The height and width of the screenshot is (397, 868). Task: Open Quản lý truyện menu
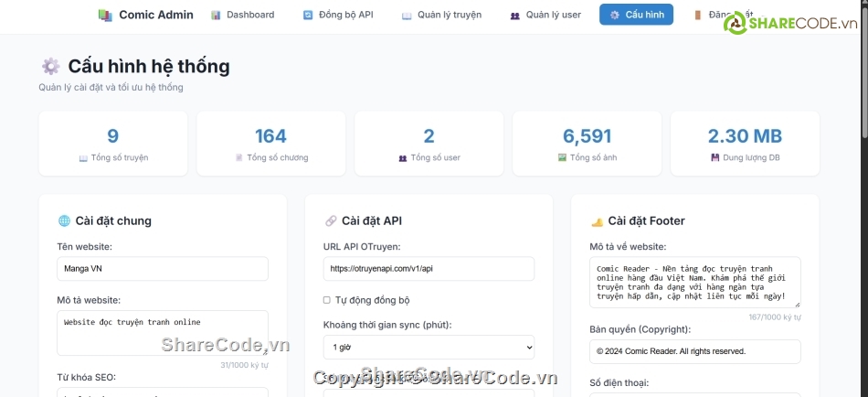pyautogui.click(x=441, y=15)
